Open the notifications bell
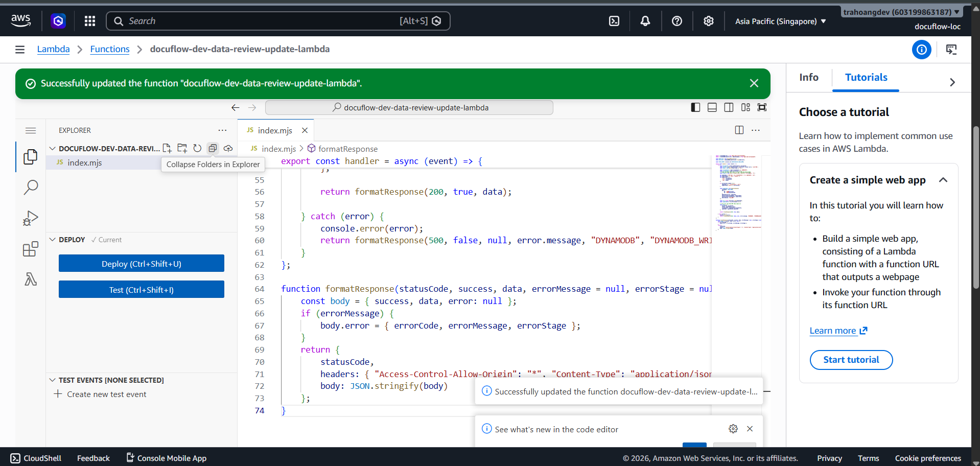The image size is (980, 466). pyautogui.click(x=645, y=21)
